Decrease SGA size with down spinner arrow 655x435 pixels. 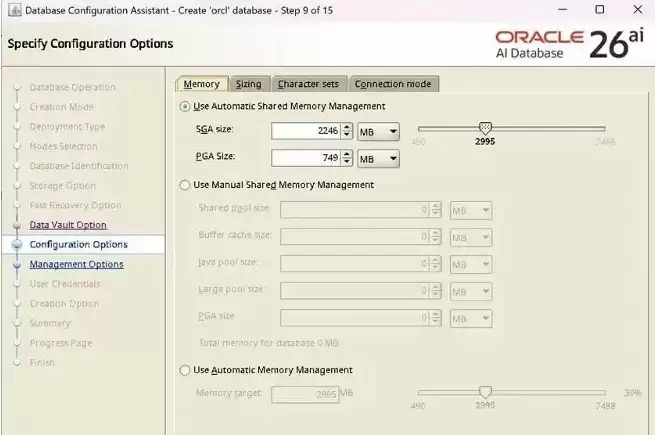coord(347,135)
